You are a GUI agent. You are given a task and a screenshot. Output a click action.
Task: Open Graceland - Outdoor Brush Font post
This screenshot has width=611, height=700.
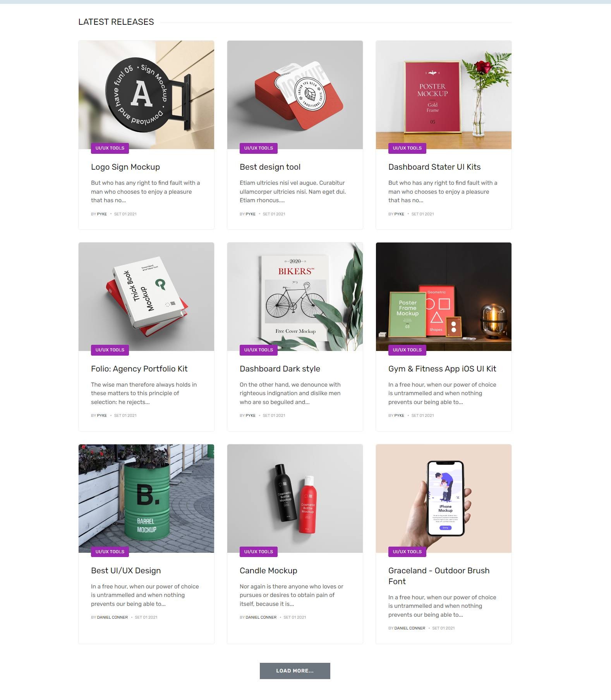click(439, 576)
